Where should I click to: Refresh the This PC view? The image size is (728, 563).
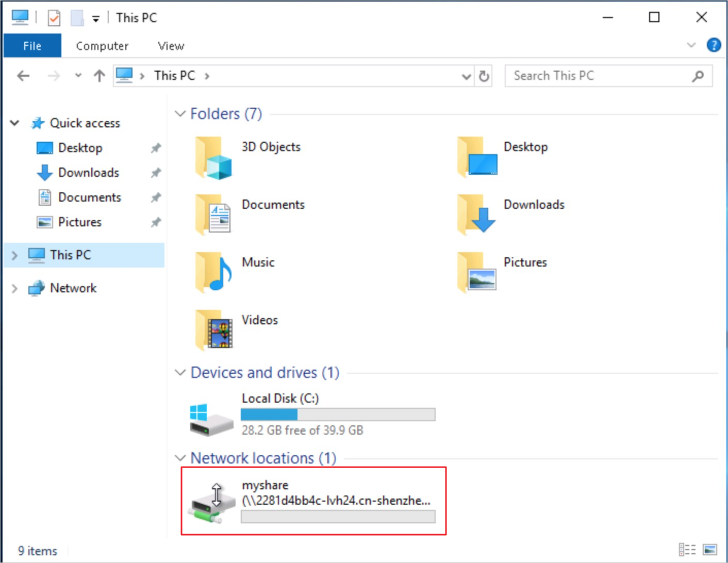click(484, 75)
